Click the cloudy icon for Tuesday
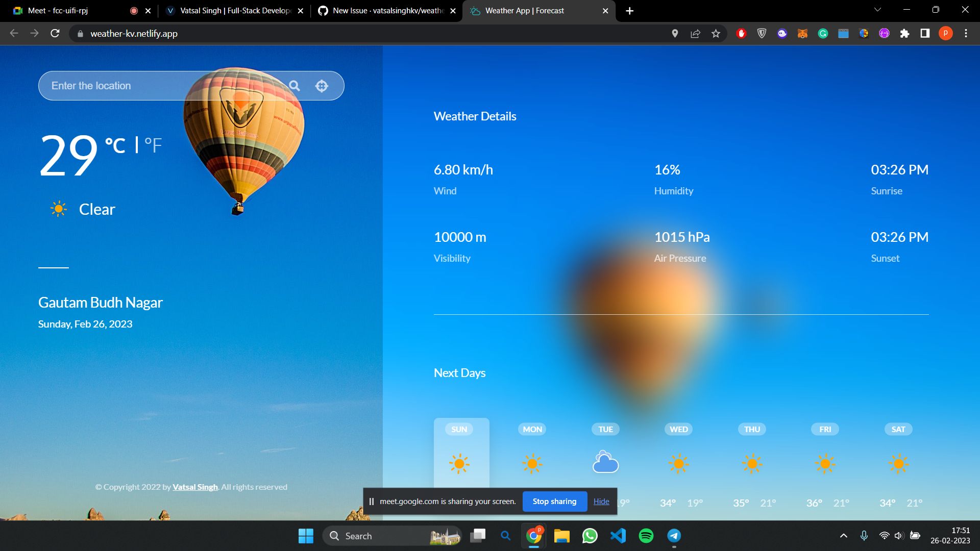 pyautogui.click(x=605, y=462)
